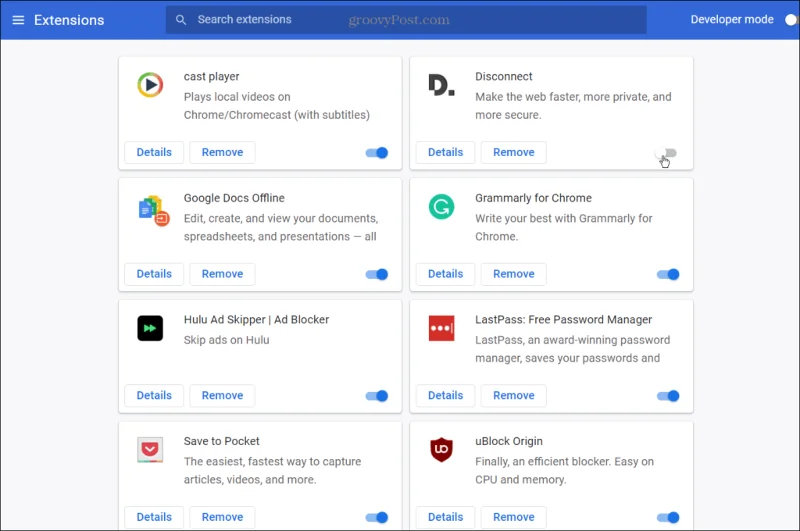Open the hamburger main menu
The height and width of the screenshot is (531, 800).
tap(18, 20)
